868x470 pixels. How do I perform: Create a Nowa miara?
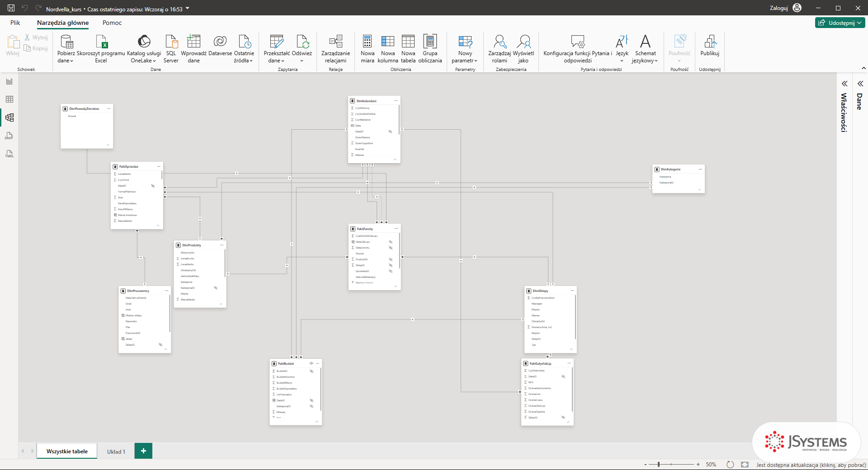[x=368, y=49]
